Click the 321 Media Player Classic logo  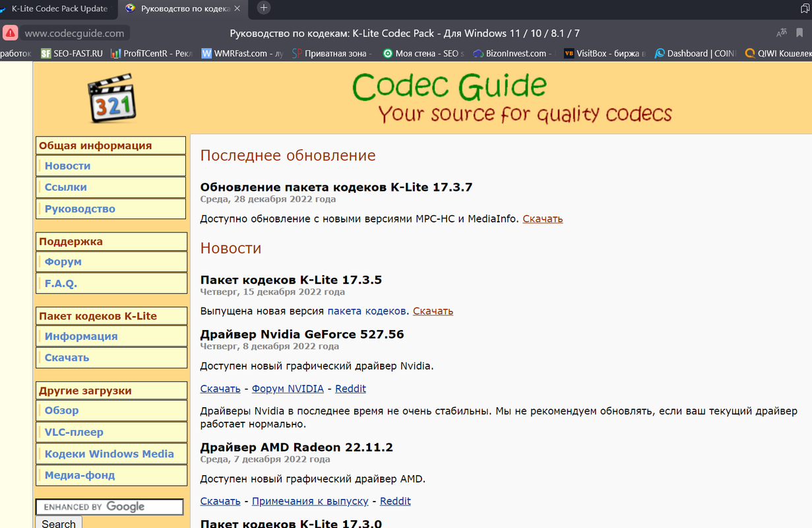(112, 98)
